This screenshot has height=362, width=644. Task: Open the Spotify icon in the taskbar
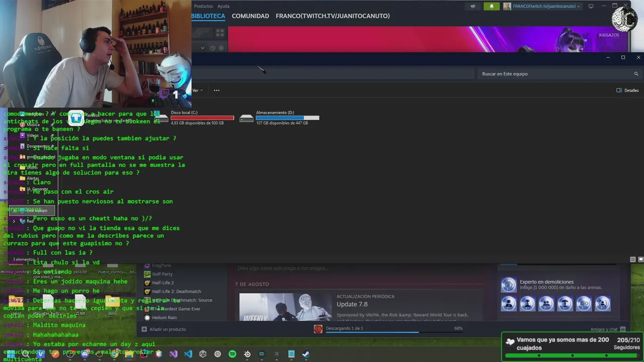(232, 354)
